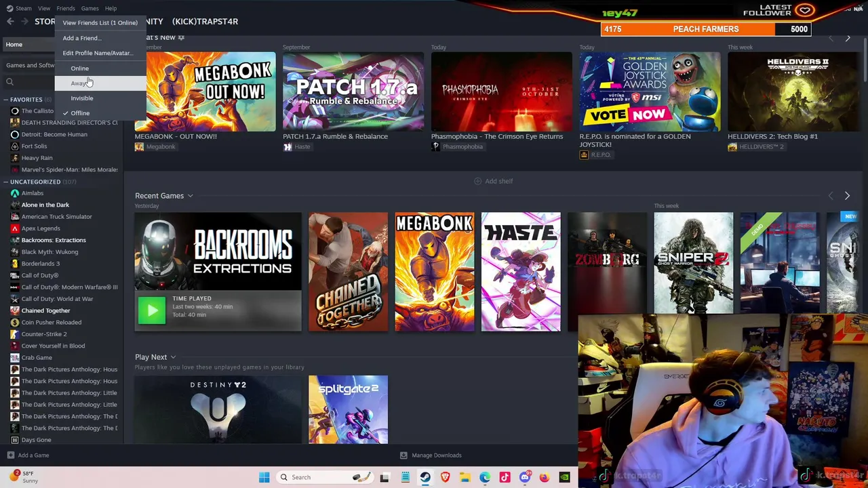Open the Sniper Ghost Warrior 2 cover
This screenshot has width=868, height=488.
coord(693,264)
